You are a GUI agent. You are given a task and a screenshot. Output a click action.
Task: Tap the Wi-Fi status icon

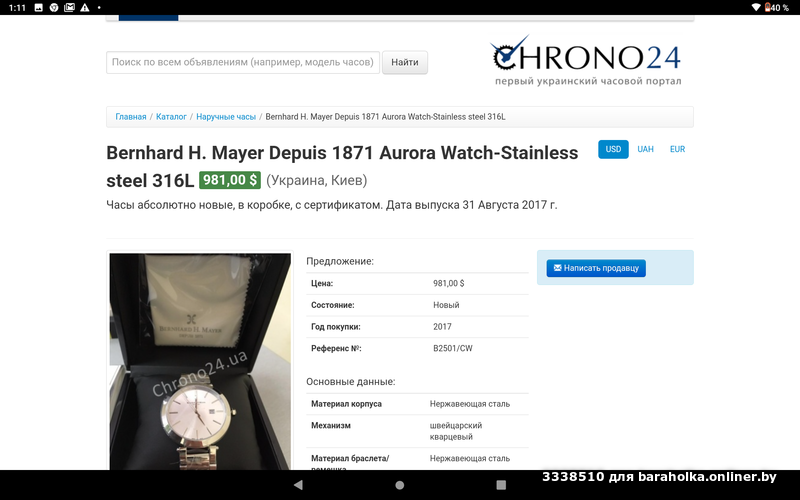click(756, 7)
